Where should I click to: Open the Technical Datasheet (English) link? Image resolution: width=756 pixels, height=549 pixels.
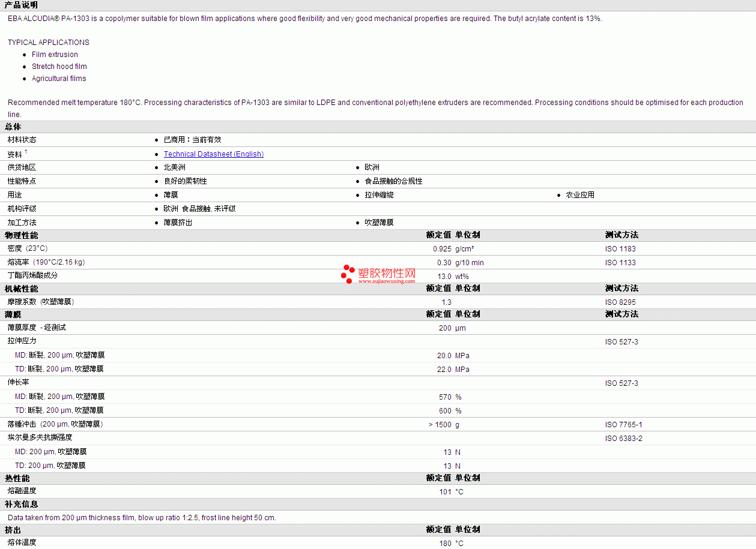tap(214, 154)
